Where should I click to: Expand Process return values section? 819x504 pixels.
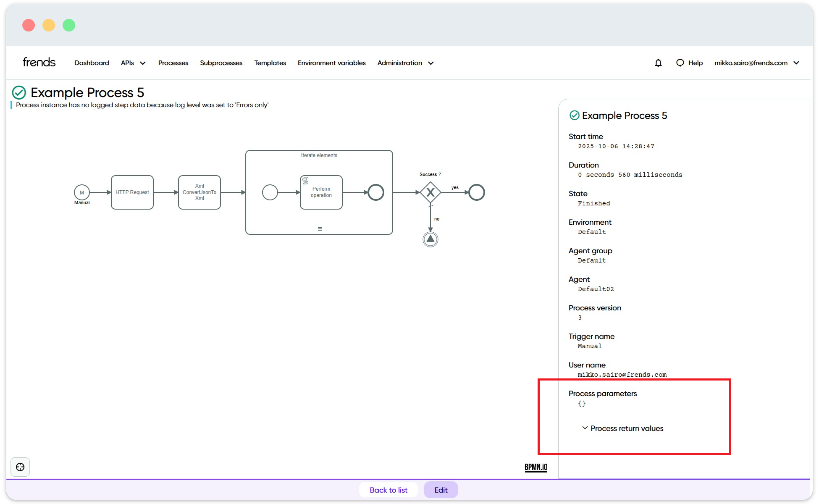[622, 428]
